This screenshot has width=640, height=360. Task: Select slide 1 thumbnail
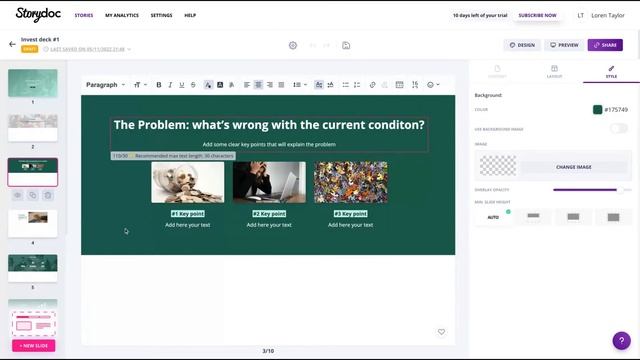(33, 83)
